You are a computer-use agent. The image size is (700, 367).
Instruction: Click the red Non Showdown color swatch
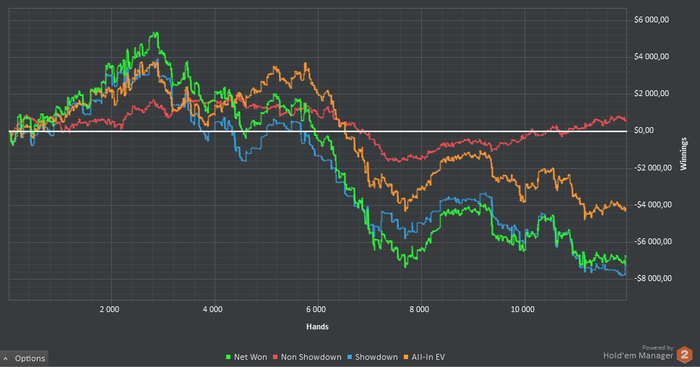275,357
